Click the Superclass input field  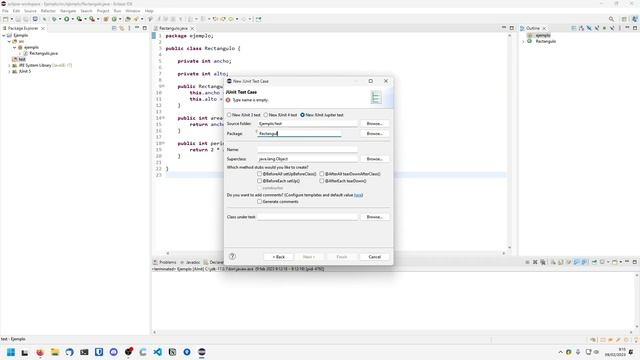pyautogui.click(x=307, y=159)
